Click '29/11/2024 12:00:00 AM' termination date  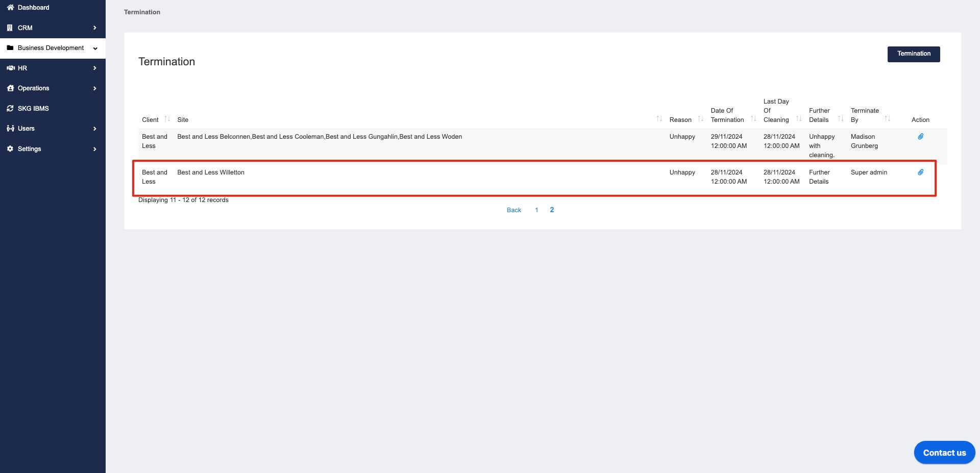pyautogui.click(x=728, y=141)
